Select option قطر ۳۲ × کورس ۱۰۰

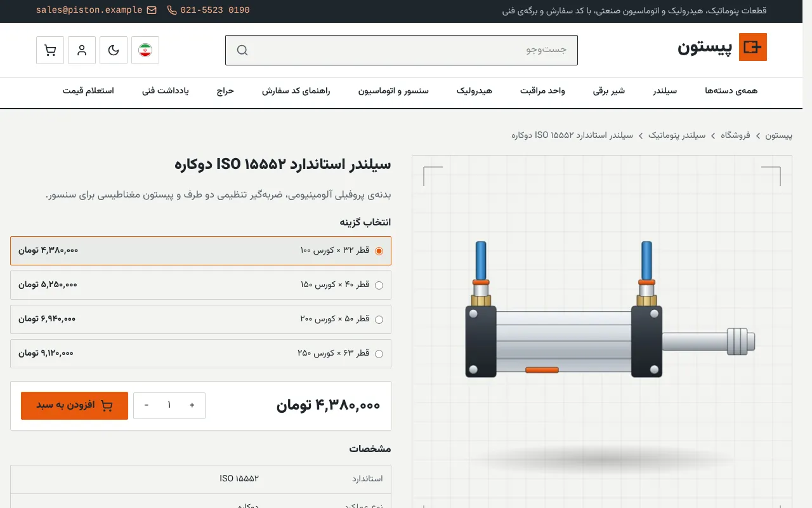coord(200,251)
